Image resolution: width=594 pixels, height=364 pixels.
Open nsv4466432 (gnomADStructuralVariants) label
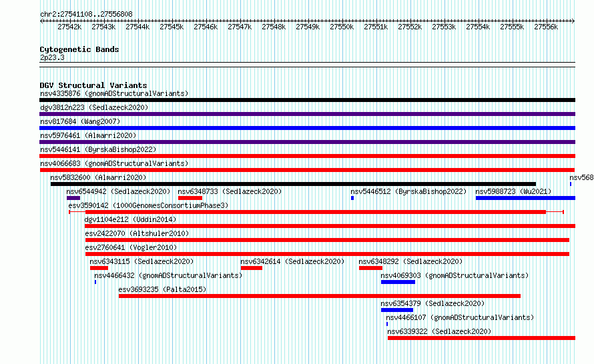pyautogui.click(x=168, y=275)
